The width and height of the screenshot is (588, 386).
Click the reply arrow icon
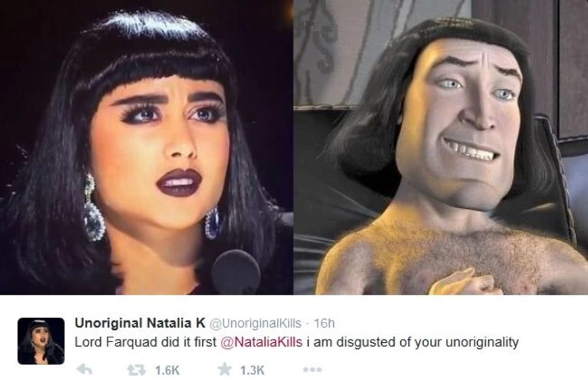click(x=84, y=370)
